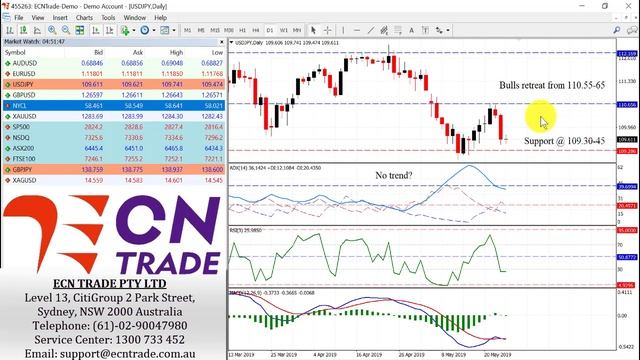
Task: Expand the arrows tool dropdown
Action: click(x=448, y=30)
